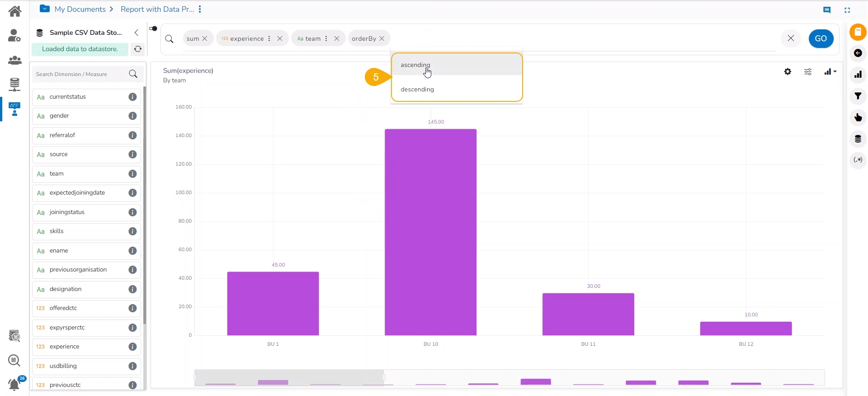This screenshot has height=396, width=868.
Task: Clear the entire search query
Action: coord(791,38)
